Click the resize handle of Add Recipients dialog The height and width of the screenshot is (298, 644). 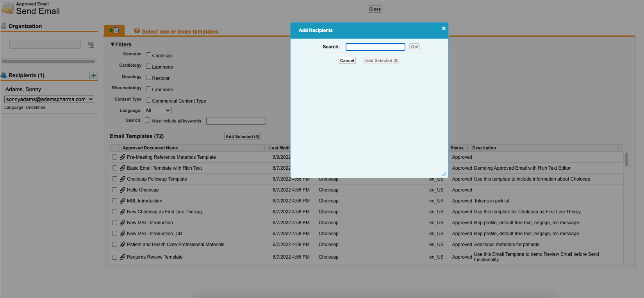click(x=444, y=174)
